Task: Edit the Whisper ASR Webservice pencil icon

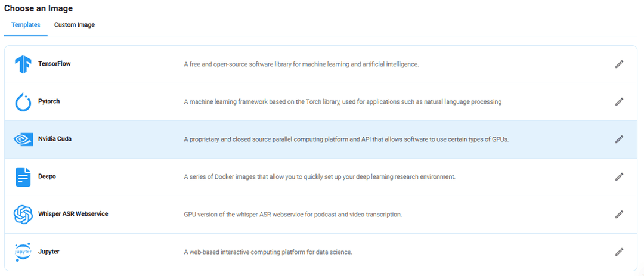Action: (619, 215)
